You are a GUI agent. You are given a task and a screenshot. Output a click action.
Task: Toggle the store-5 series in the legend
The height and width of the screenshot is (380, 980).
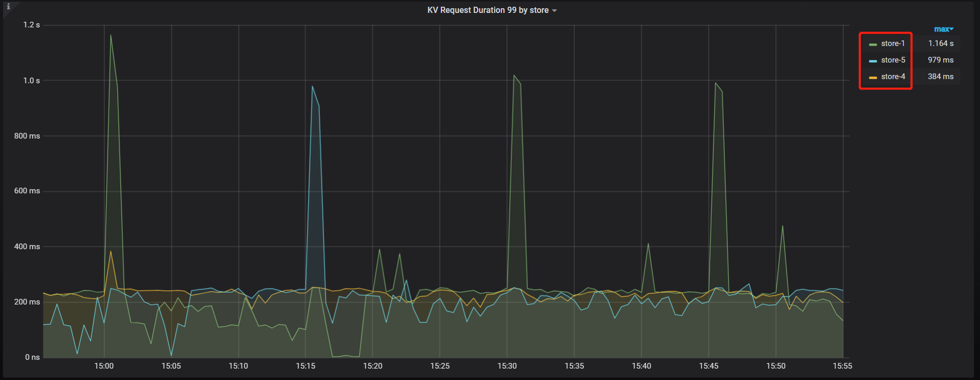coord(893,60)
